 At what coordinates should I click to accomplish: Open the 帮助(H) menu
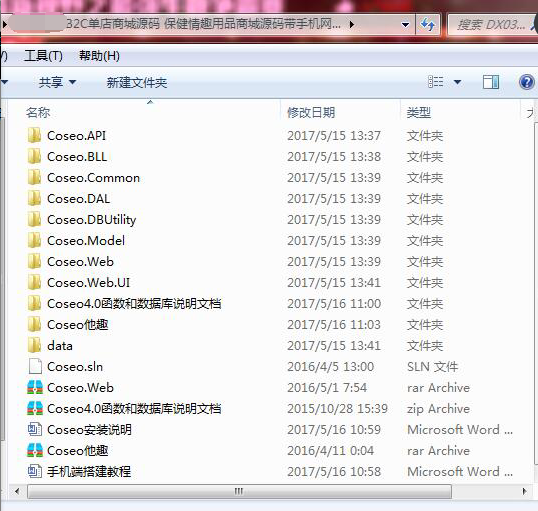100,56
